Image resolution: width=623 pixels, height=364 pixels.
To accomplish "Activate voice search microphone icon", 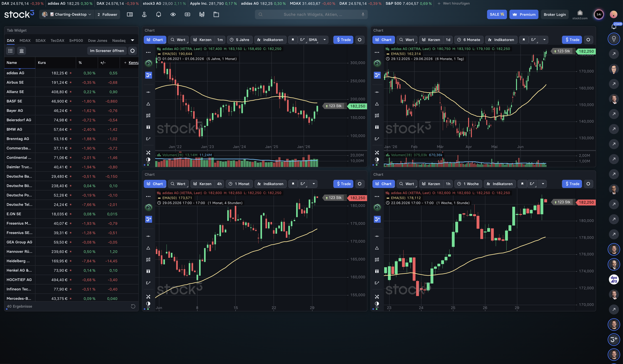I will 363,14.
